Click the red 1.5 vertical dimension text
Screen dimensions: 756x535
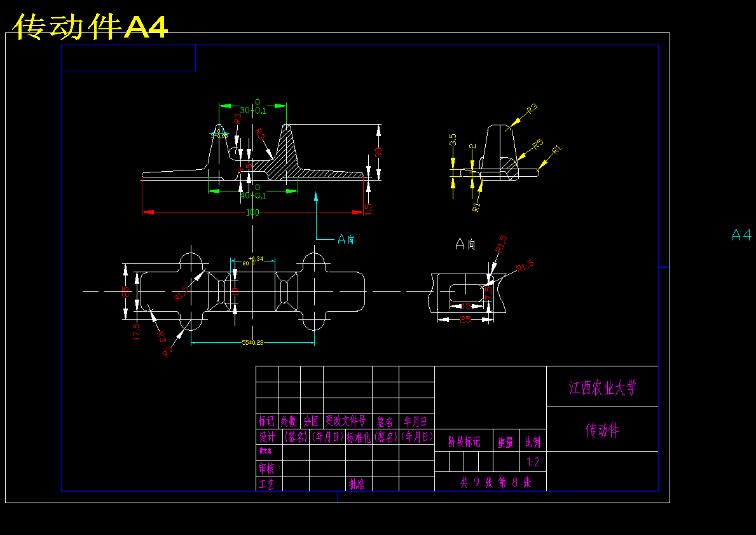point(369,209)
